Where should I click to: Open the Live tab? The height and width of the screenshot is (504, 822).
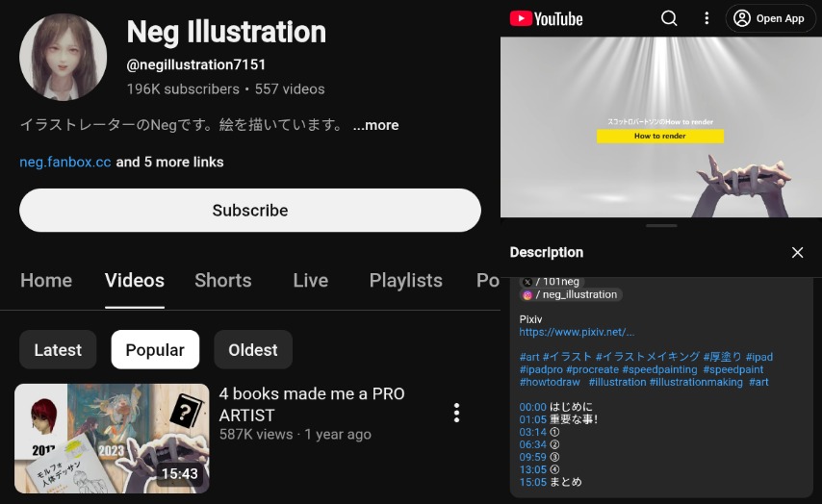click(310, 280)
